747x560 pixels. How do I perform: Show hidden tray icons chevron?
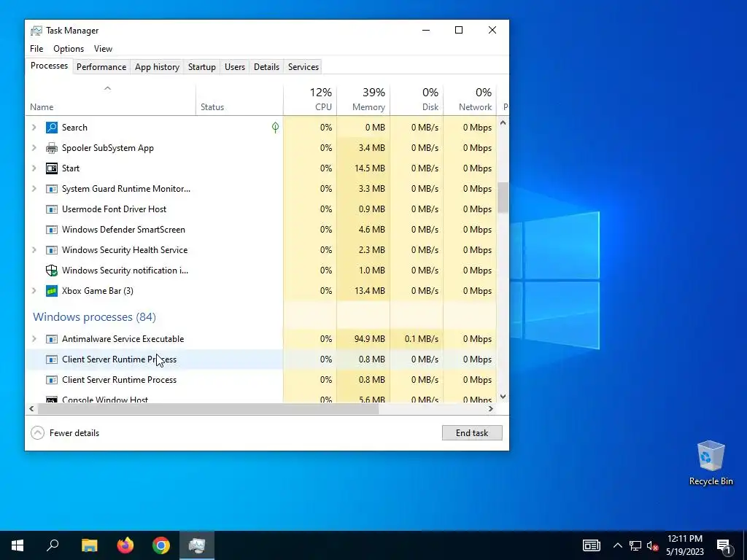coord(617,545)
